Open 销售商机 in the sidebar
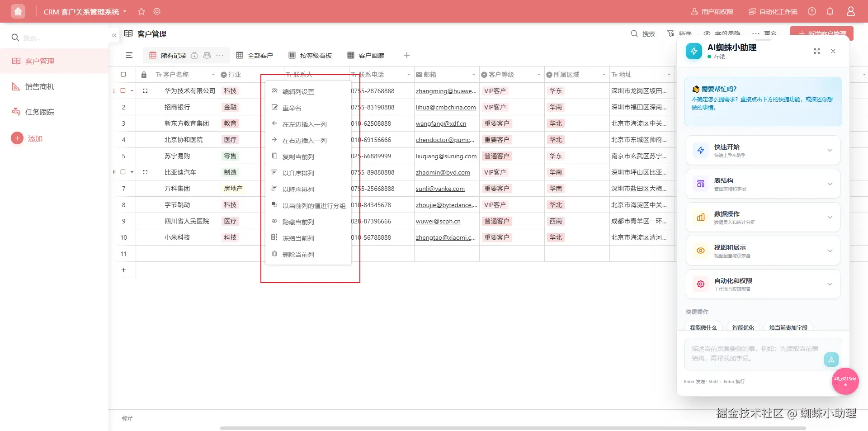868x431 pixels. (x=54, y=86)
